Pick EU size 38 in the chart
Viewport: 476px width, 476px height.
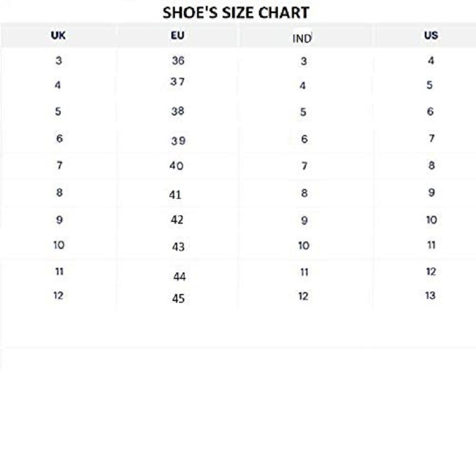177,111
